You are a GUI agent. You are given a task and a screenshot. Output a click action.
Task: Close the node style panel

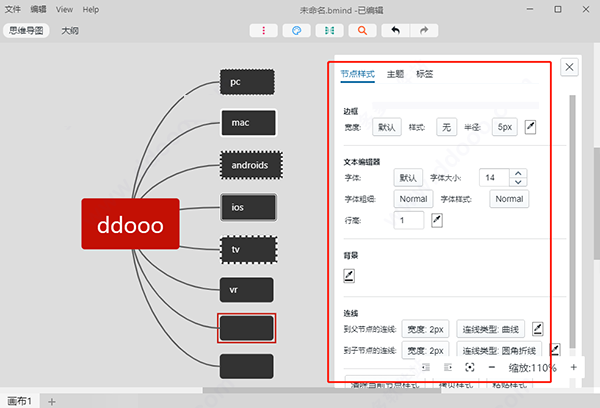tap(569, 67)
